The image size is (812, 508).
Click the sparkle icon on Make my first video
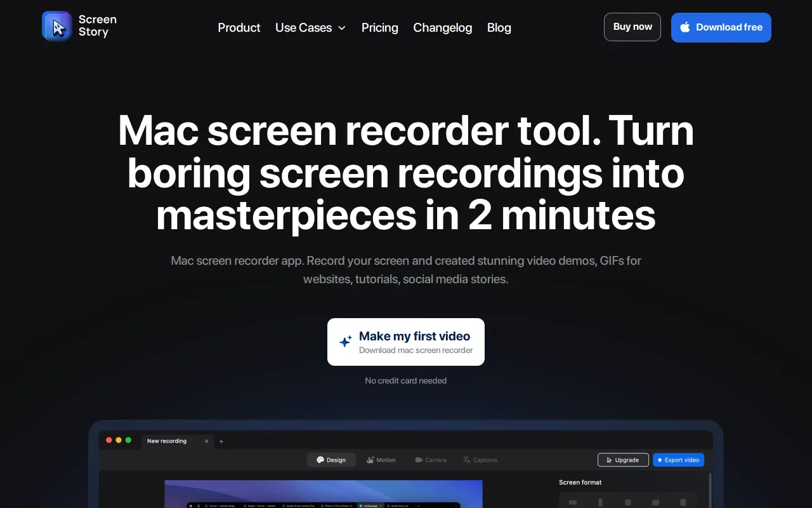click(346, 342)
